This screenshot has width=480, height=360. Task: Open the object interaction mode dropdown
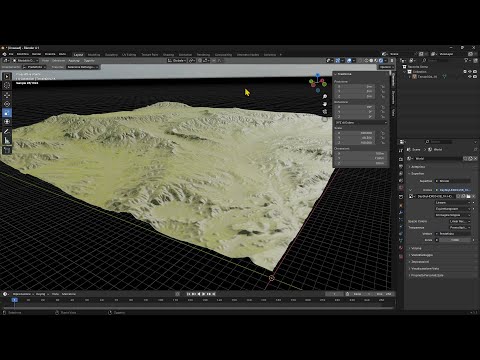tap(25, 61)
